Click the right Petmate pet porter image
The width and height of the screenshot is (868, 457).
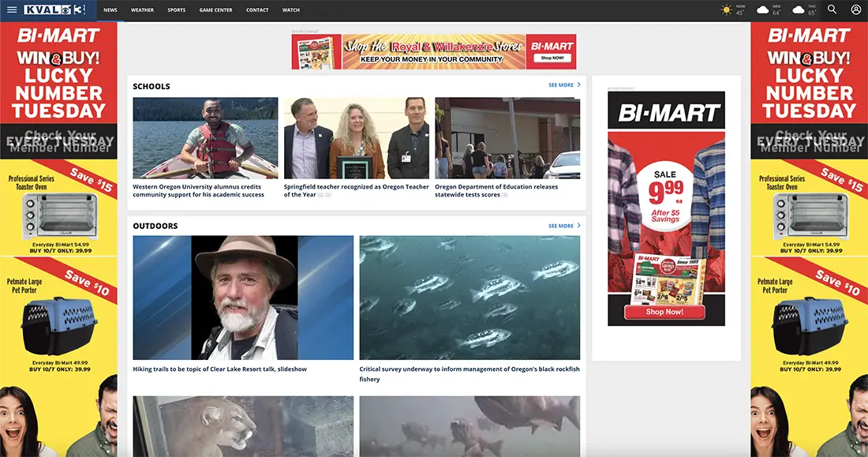coord(810,326)
